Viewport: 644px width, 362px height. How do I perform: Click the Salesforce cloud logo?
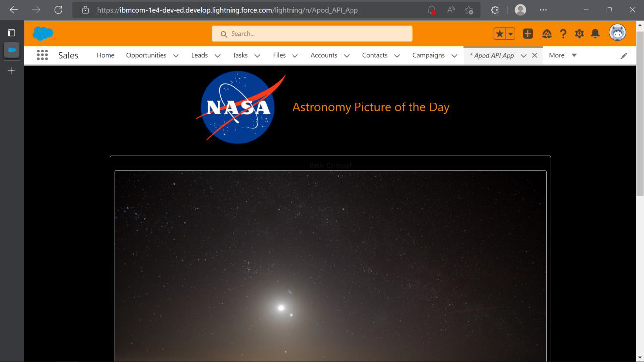point(43,33)
